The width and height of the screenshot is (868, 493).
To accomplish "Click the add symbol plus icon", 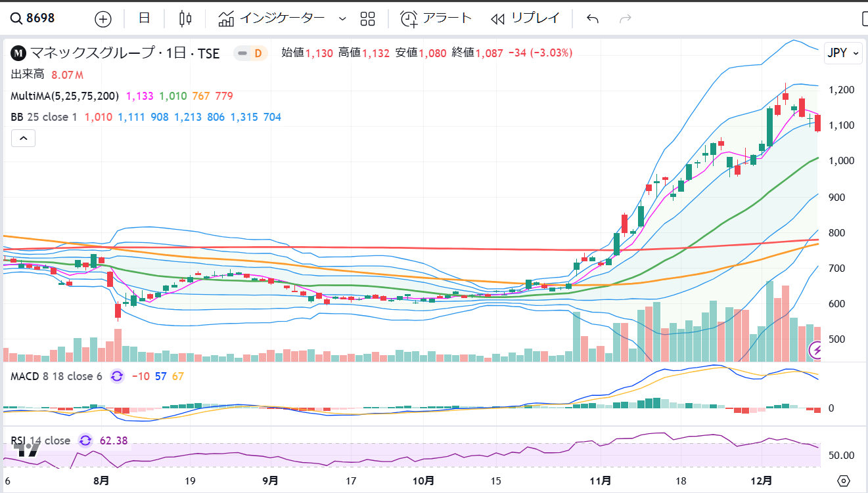I will [103, 19].
